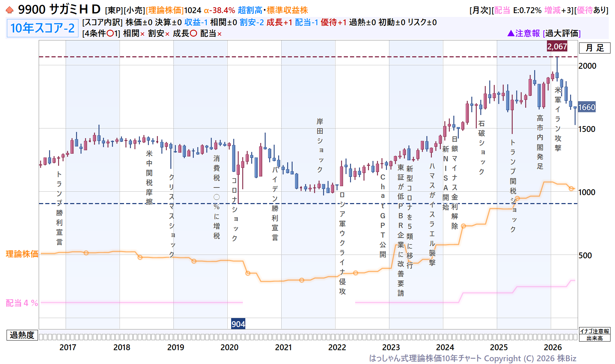Click the 月足 monthly chart label
The width and height of the screenshot is (615, 364).
(595, 48)
